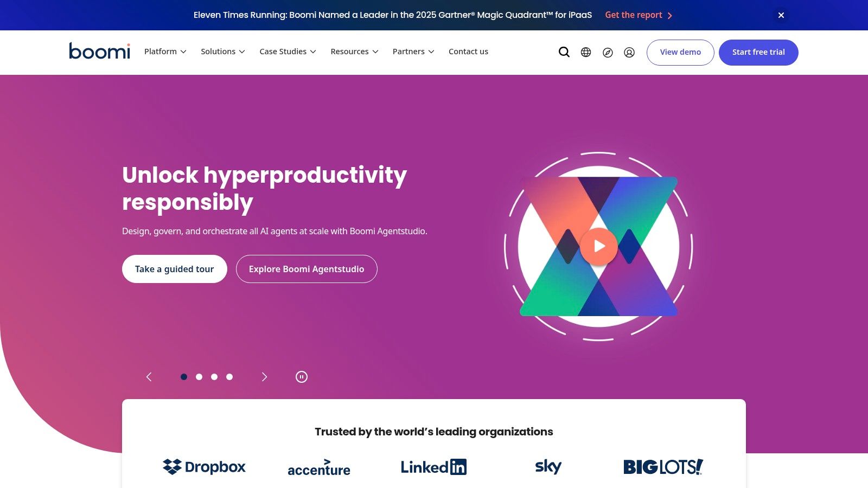Image resolution: width=868 pixels, height=488 pixels.
Task: Open the Contact us page
Action: pos(468,52)
